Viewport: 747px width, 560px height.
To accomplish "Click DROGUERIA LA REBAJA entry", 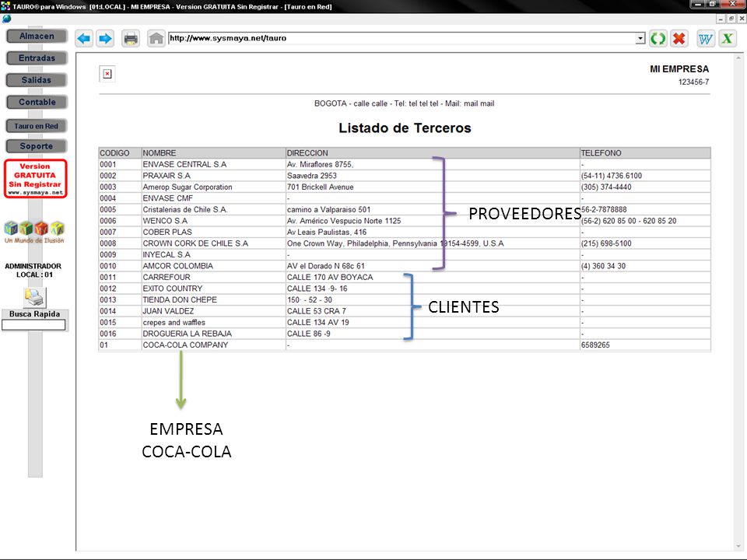I will [188, 334].
